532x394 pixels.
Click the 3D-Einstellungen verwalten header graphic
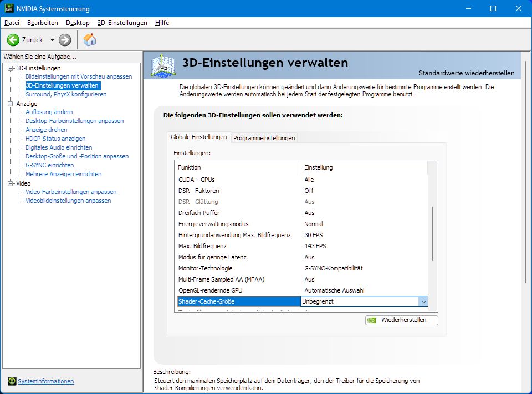163,66
